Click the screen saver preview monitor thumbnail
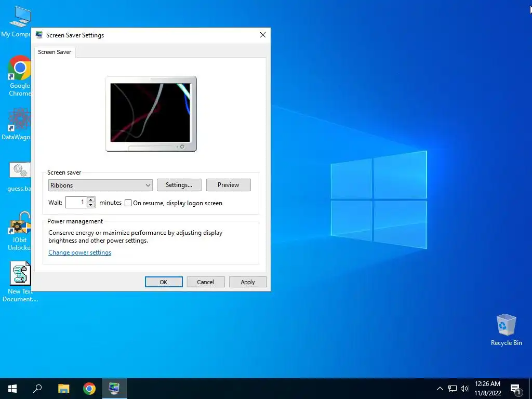 pyautogui.click(x=151, y=114)
